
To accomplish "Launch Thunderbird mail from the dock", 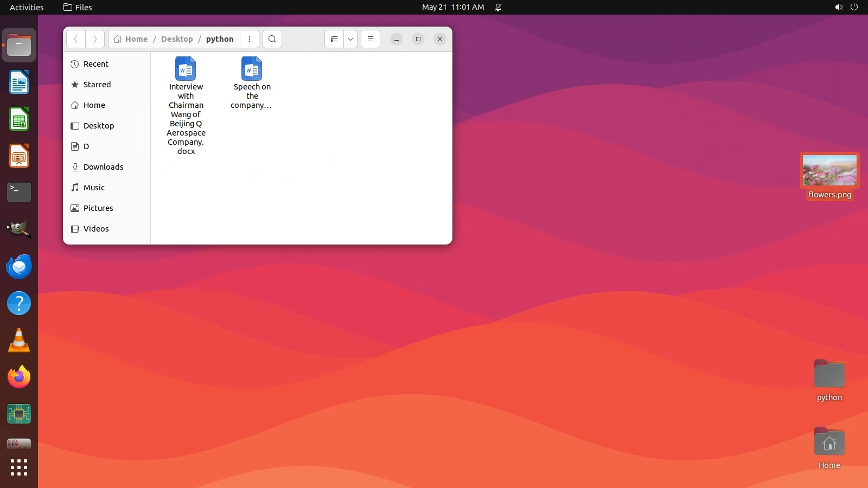I will point(19,267).
